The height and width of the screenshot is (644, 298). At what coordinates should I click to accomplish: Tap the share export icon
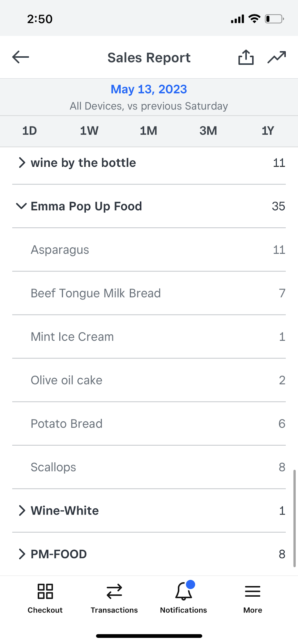pyautogui.click(x=246, y=57)
